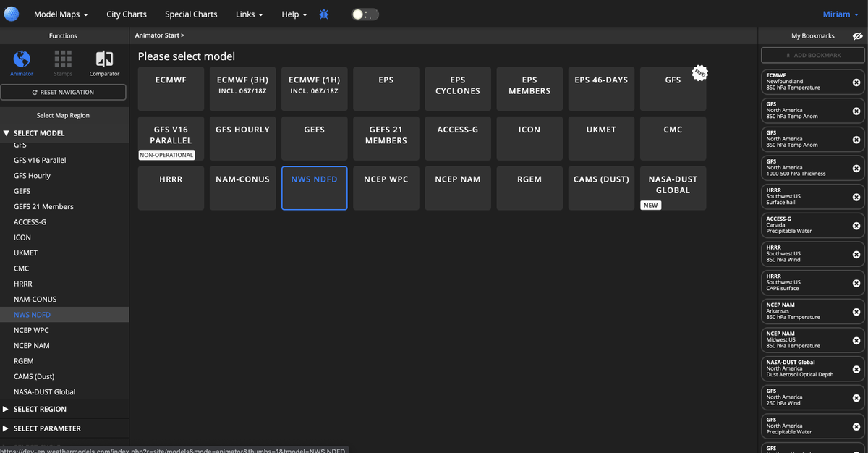Remove ACCESS-G Canada bookmark
The width and height of the screenshot is (868, 453).
point(856,226)
